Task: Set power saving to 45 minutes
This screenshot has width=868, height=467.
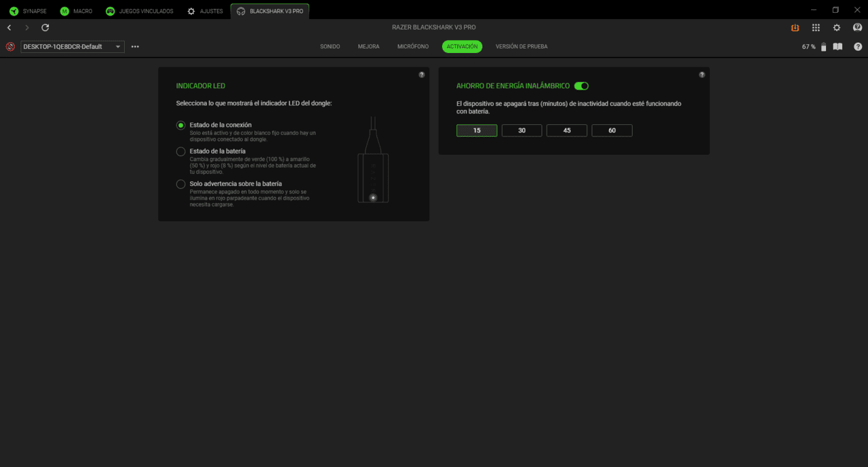Action: [x=567, y=130]
